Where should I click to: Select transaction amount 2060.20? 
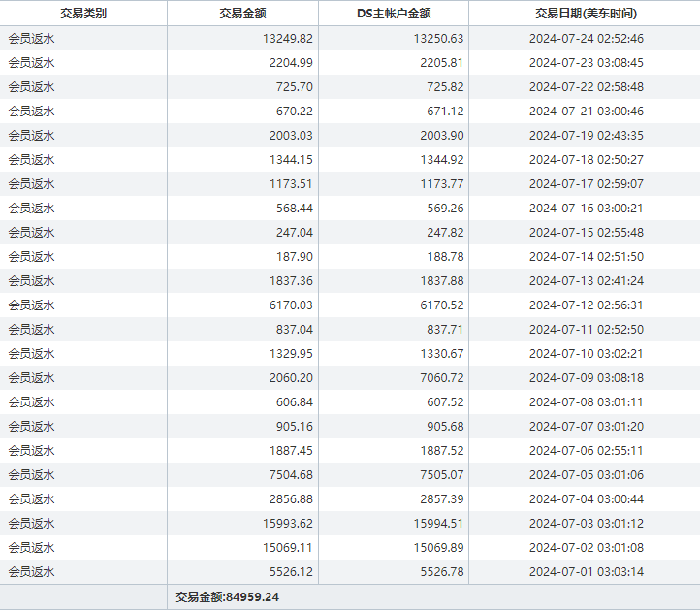tap(291, 378)
